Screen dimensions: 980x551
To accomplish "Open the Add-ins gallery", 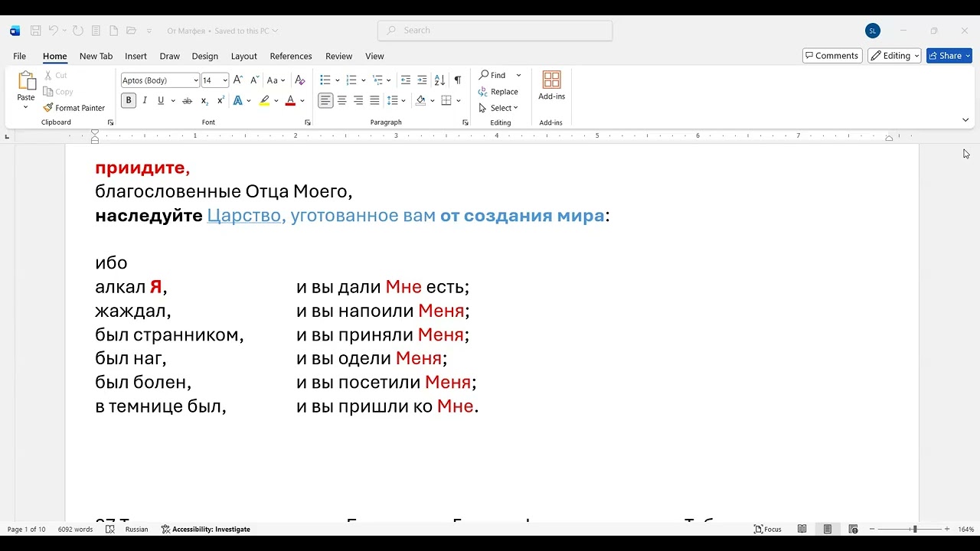I will (551, 86).
